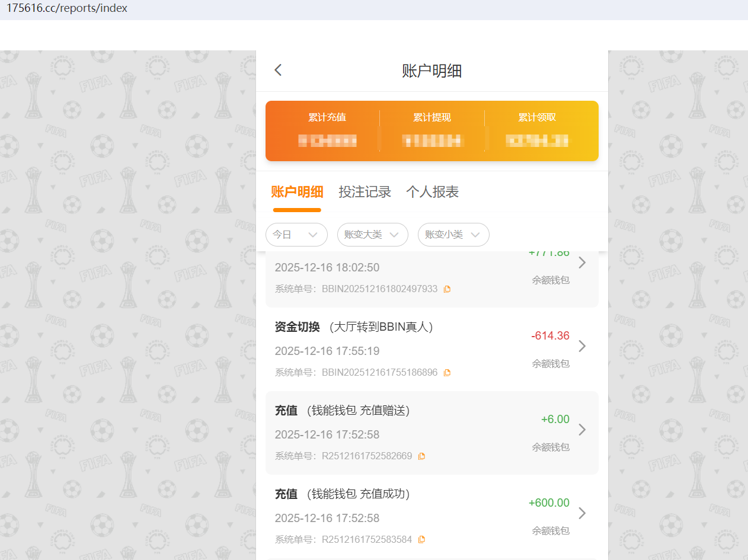Switch to the 投注记录 tab
The height and width of the screenshot is (560, 748).
pyautogui.click(x=365, y=192)
